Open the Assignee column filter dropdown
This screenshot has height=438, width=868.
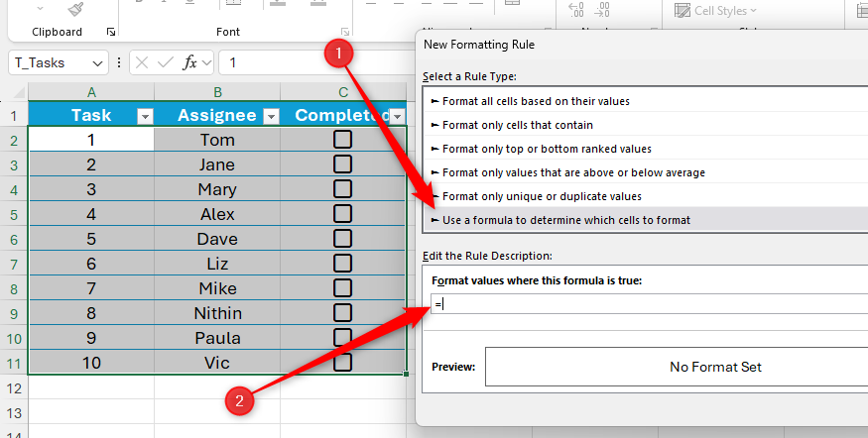271,116
